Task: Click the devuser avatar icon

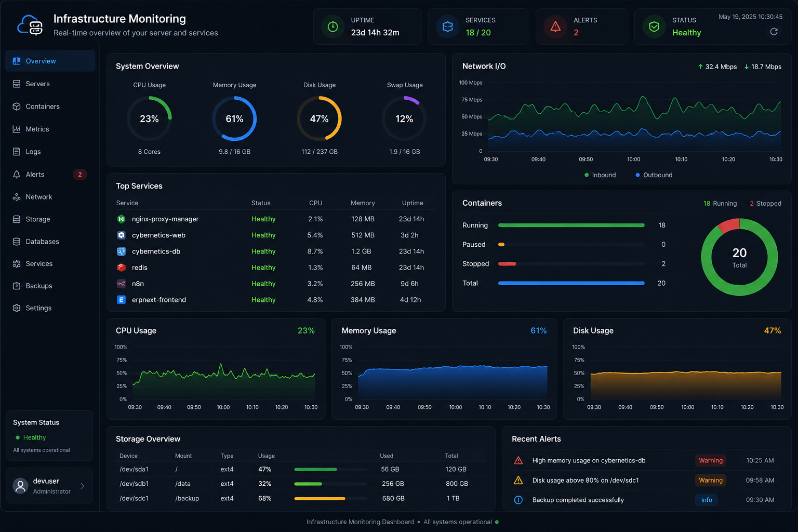Action: point(20,486)
